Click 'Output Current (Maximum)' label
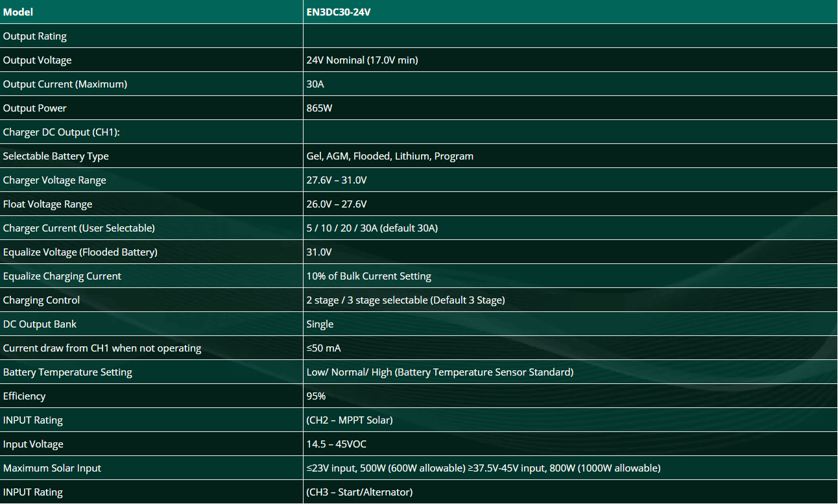The image size is (838, 504). click(65, 84)
